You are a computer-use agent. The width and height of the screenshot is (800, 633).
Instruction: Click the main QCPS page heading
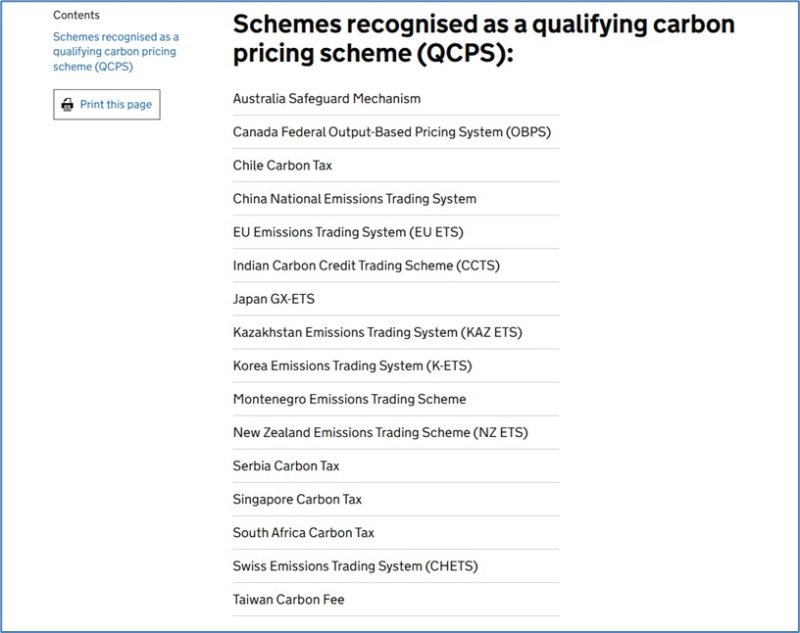pos(483,38)
